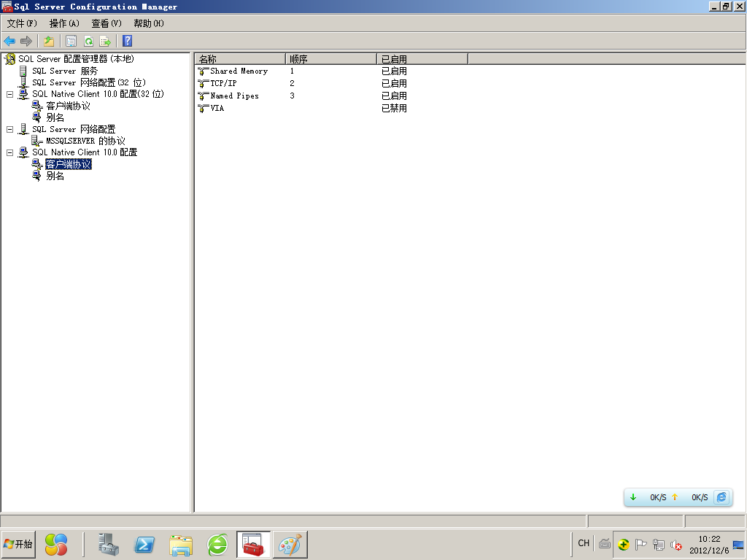
Task: Click the Forward arrow toolbar icon
Action: point(26,42)
